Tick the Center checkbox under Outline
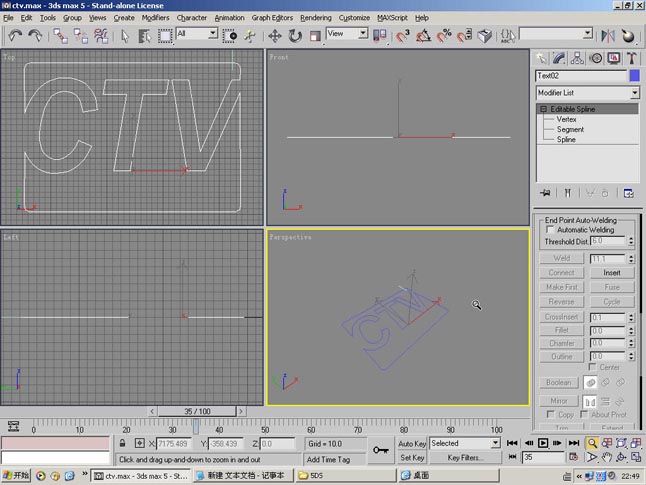This screenshot has width=646, height=485. pos(592,367)
